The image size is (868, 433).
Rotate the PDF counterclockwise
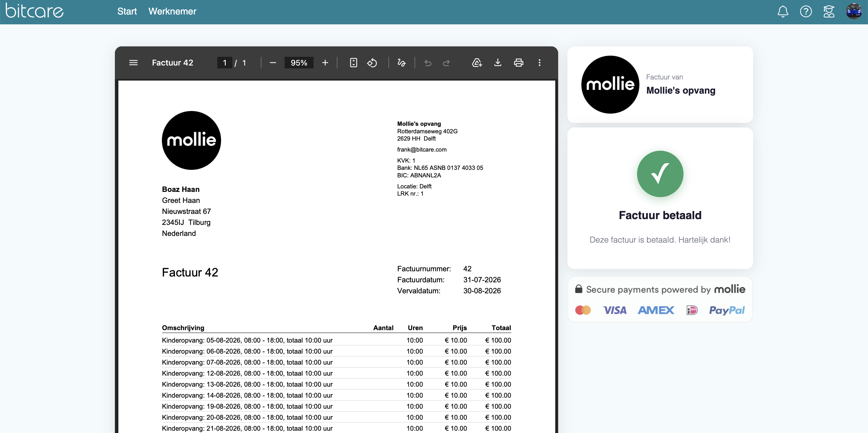coord(372,63)
